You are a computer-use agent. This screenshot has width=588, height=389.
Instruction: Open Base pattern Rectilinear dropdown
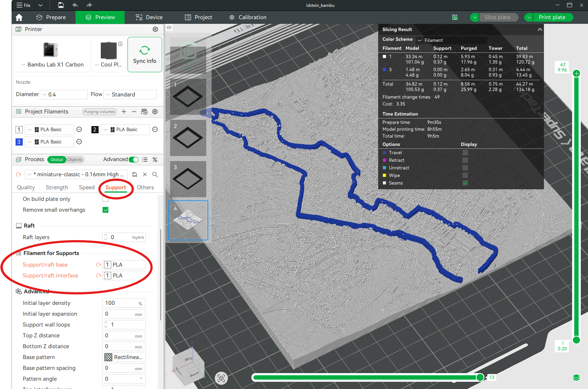pos(124,357)
